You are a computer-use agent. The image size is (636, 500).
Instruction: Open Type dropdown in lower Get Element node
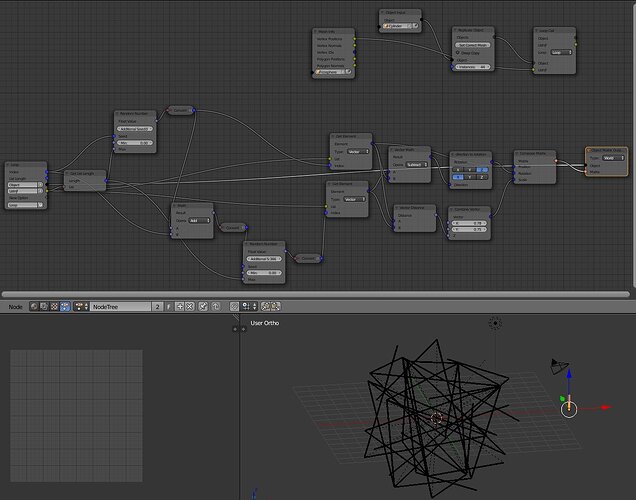(x=355, y=199)
